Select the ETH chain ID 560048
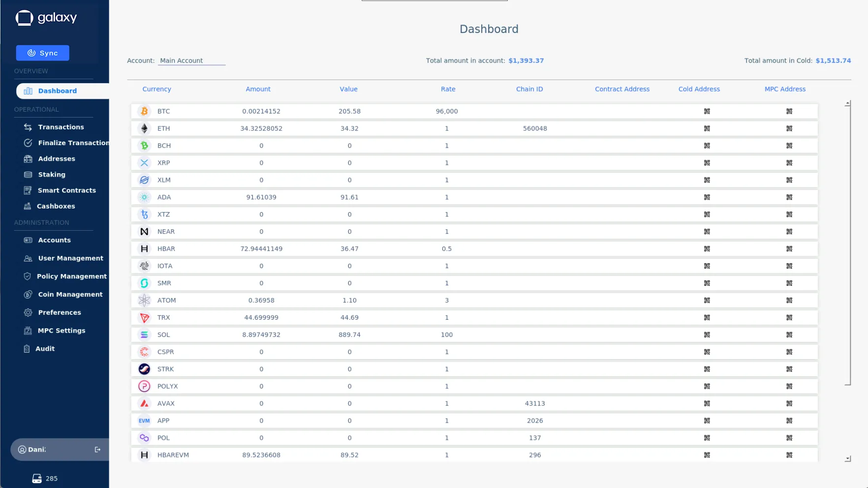The image size is (868, 488). tap(535, 128)
